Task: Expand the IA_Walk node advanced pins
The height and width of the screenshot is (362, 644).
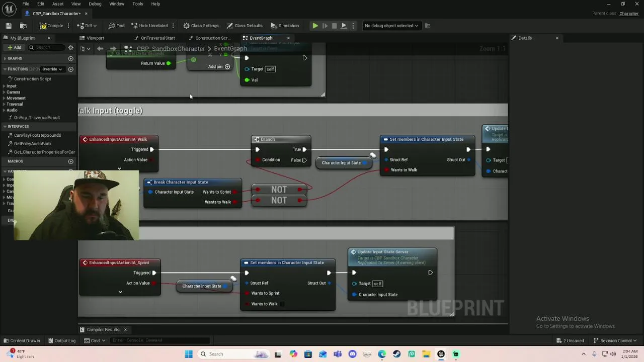Action: point(119,169)
